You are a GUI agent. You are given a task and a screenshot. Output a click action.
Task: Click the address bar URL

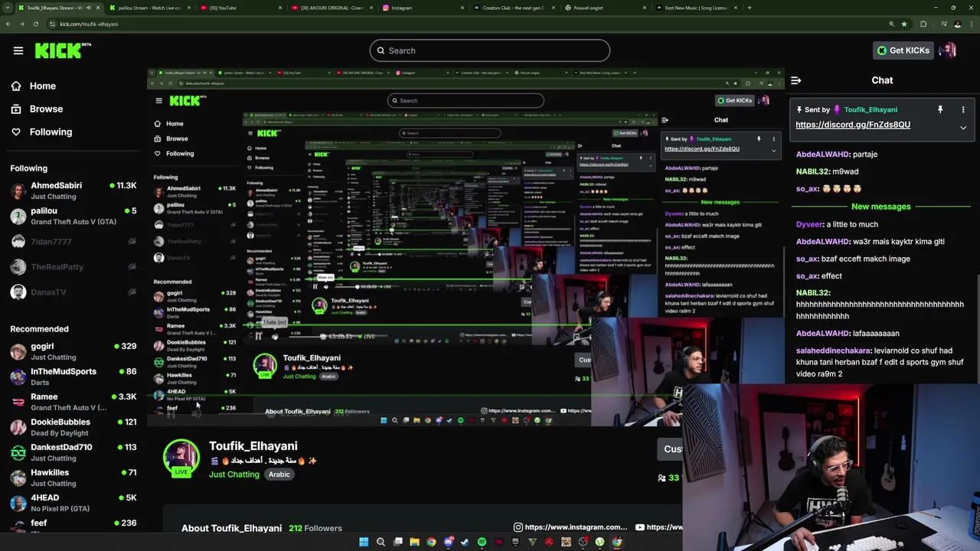pos(89,24)
